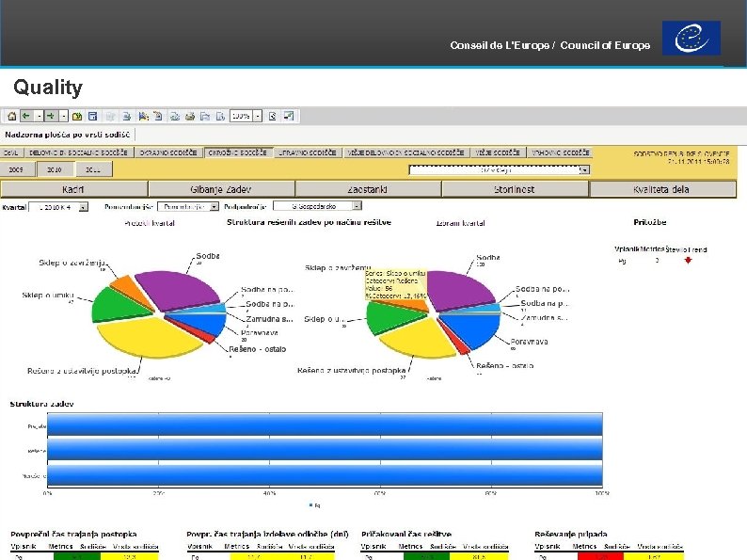The image size is (747, 560).
Task: Click the yellow open-folder toolbar icon
Action: coord(77,117)
